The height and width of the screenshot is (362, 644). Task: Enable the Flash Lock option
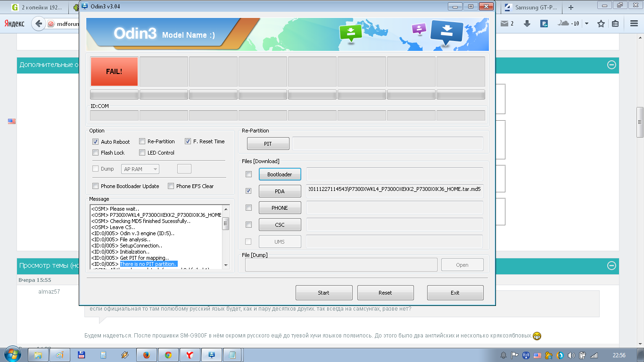coord(95,153)
